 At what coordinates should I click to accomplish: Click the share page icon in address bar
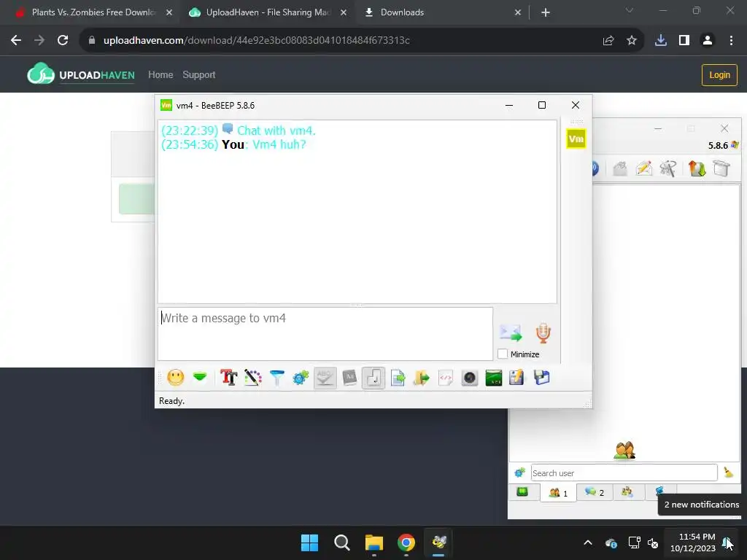tap(608, 41)
